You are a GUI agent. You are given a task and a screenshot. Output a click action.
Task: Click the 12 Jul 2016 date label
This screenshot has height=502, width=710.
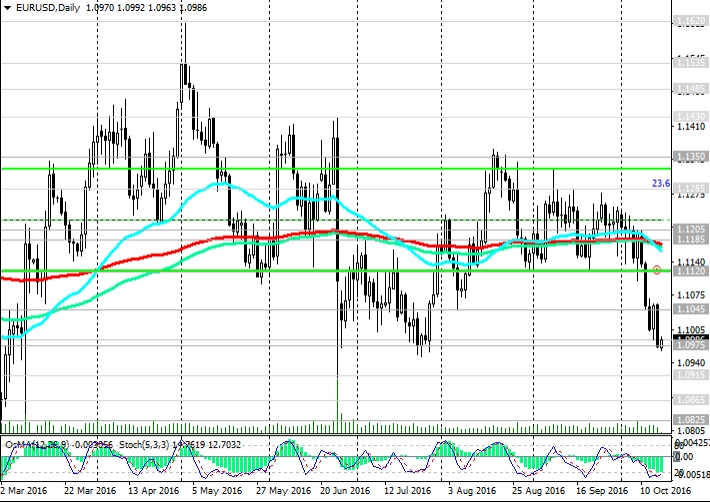408,491
